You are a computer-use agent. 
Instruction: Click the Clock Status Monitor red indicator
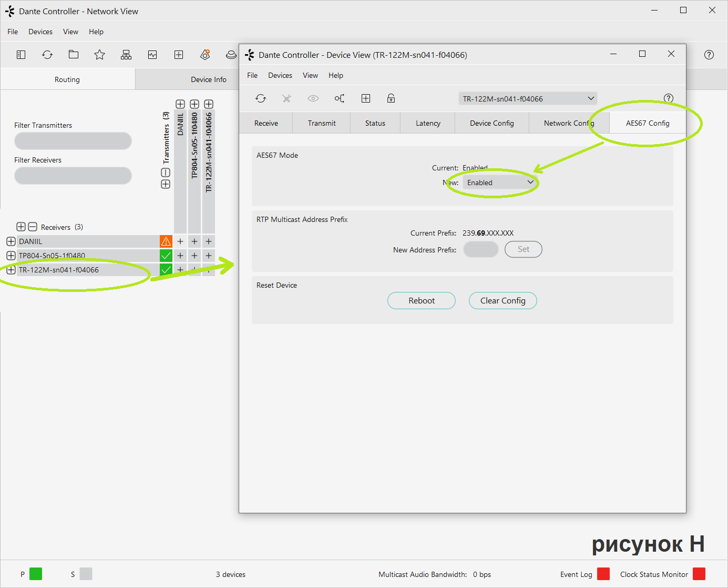click(x=699, y=574)
